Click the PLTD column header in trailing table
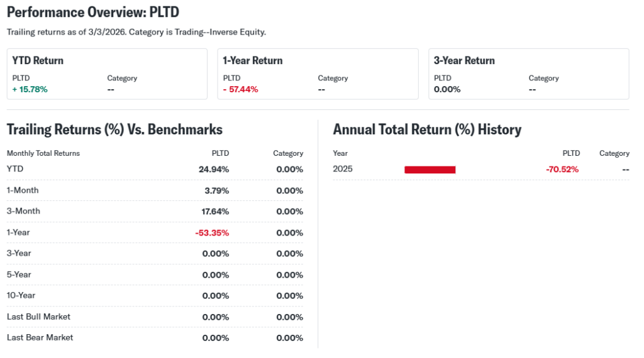The image size is (644, 358). 220,153
